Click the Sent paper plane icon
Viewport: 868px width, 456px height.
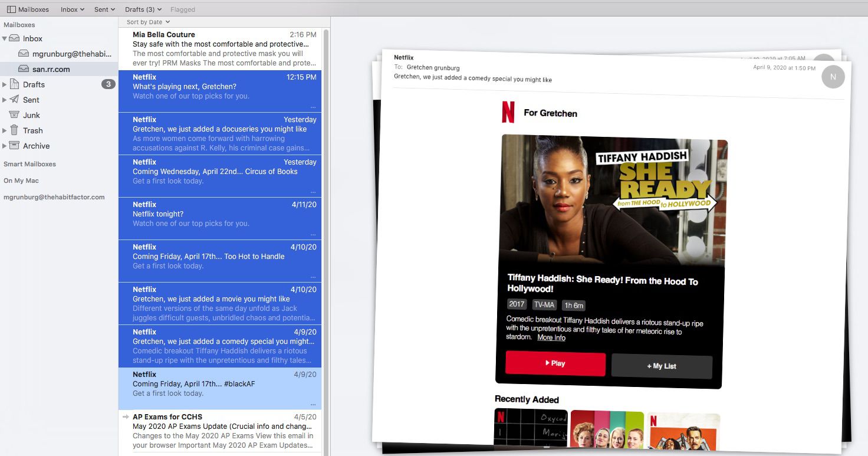coord(14,100)
